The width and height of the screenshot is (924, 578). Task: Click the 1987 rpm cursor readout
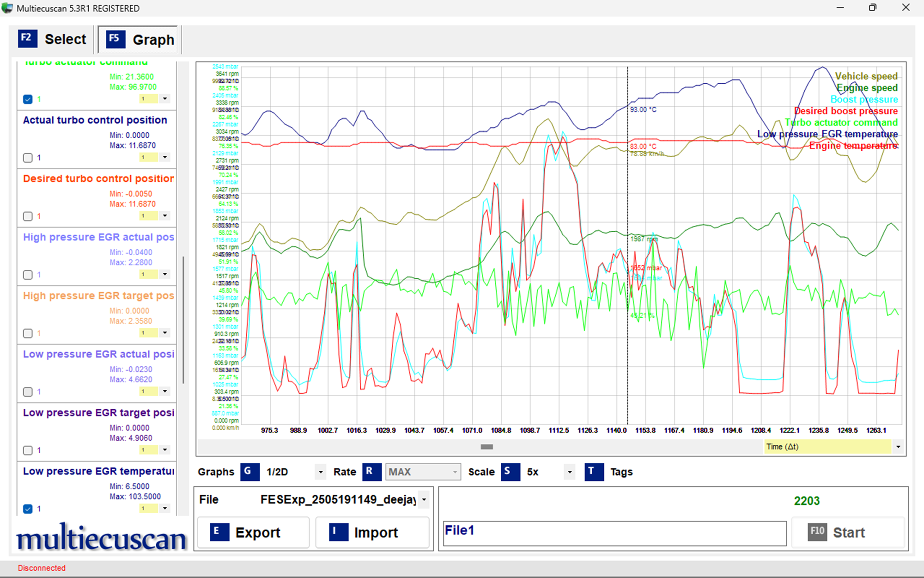point(644,239)
